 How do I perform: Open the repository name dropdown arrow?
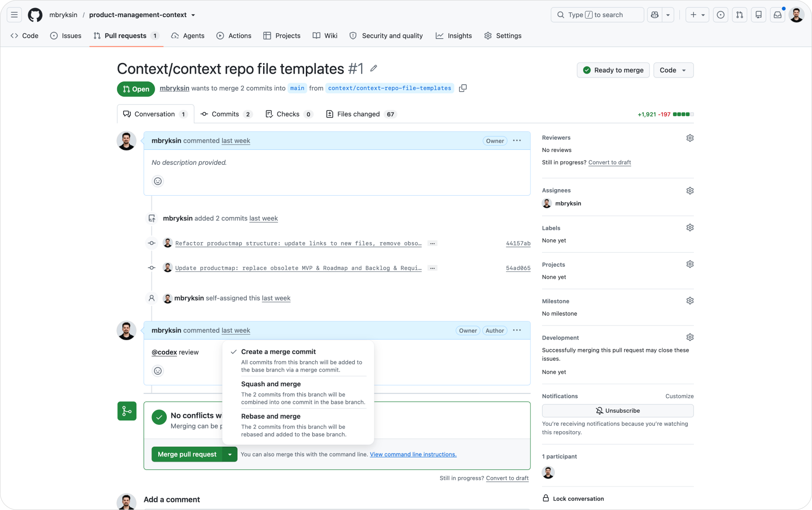pos(193,15)
